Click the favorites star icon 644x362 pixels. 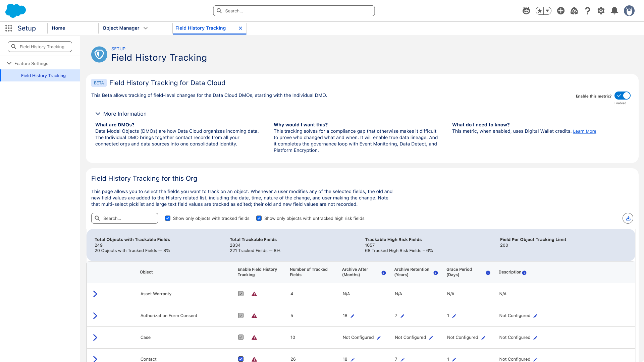click(x=540, y=11)
